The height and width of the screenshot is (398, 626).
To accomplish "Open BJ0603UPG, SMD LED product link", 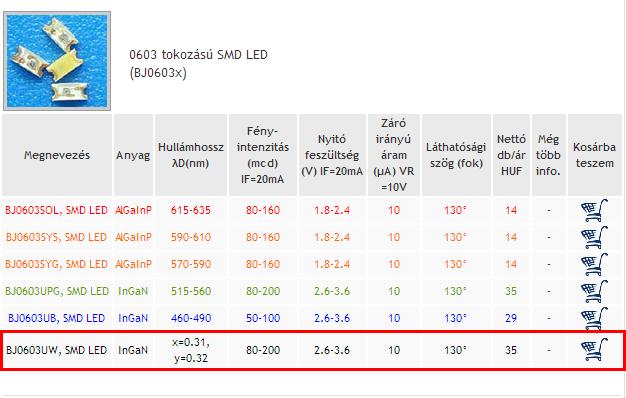I will point(57,291).
